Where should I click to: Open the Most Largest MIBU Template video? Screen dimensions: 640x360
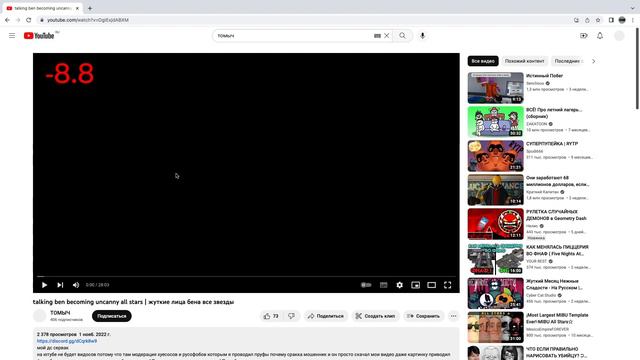click(x=557, y=318)
